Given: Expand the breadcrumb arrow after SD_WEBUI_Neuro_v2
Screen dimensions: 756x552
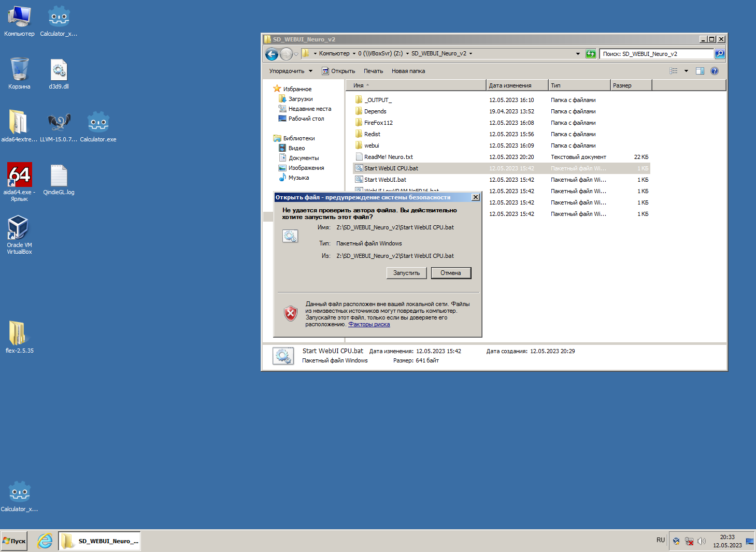Looking at the screenshot, I should 470,53.
